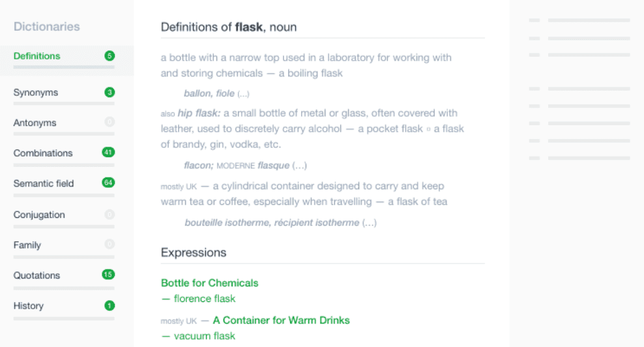Click the Semantic field badge showing 64
644x347 pixels.
tap(108, 183)
